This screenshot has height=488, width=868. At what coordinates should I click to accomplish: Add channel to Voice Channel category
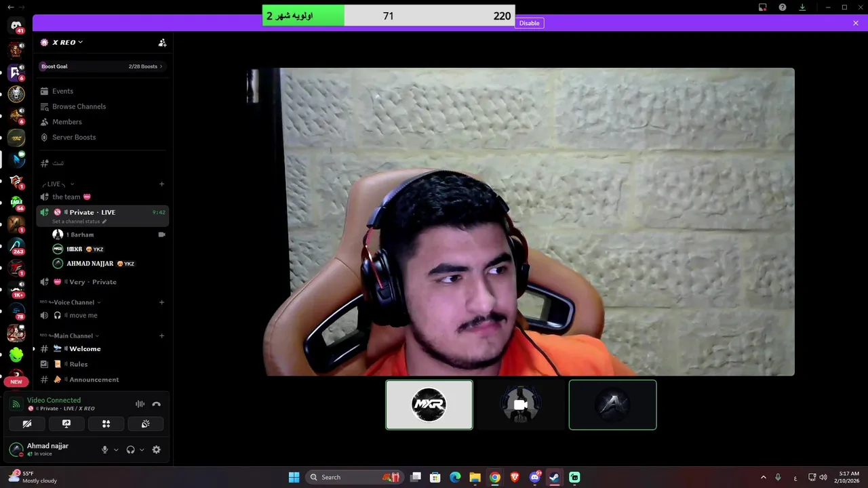tap(161, 302)
